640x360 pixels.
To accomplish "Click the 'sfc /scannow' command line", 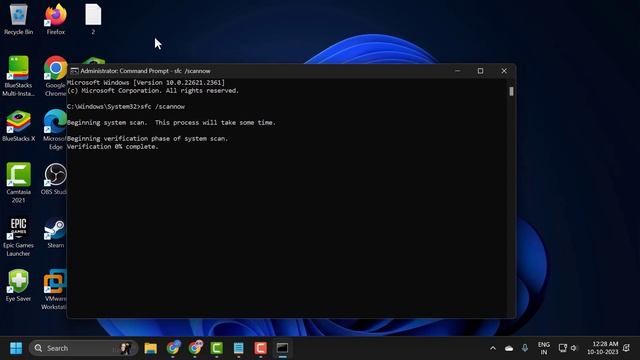I will point(126,107).
